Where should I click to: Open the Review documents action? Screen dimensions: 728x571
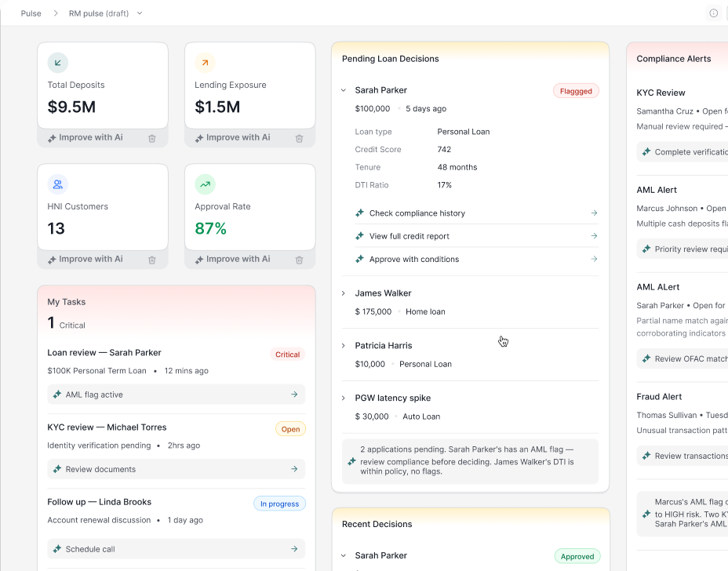coord(176,469)
